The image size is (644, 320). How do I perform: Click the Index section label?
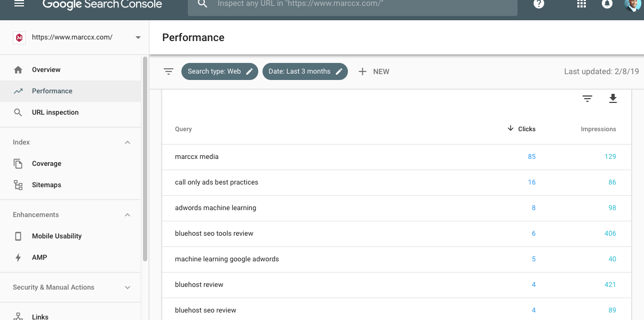click(x=21, y=142)
